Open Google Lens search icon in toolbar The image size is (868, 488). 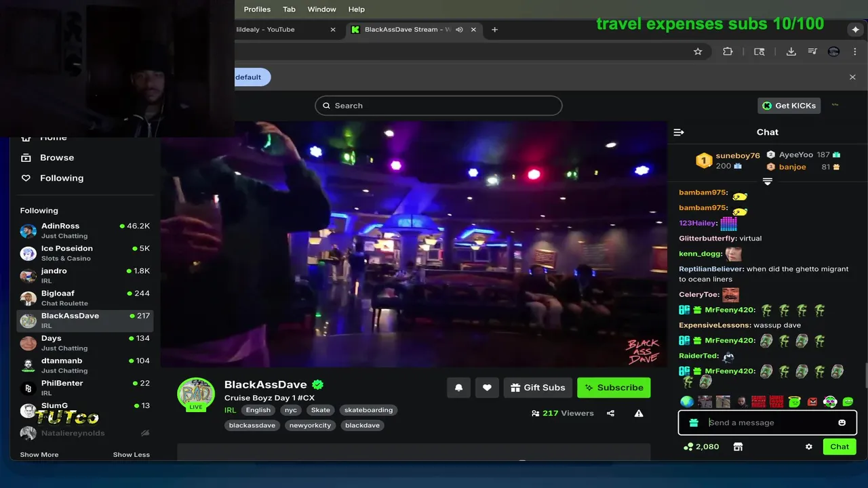click(x=759, y=52)
